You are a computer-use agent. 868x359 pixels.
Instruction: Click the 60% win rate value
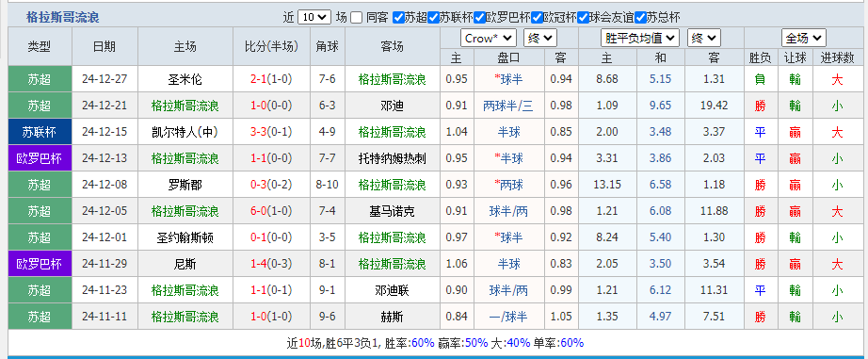(x=423, y=343)
